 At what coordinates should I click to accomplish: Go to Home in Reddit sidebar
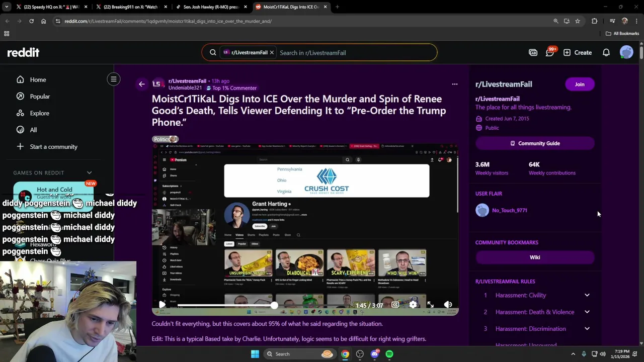pyautogui.click(x=38, y=79)
